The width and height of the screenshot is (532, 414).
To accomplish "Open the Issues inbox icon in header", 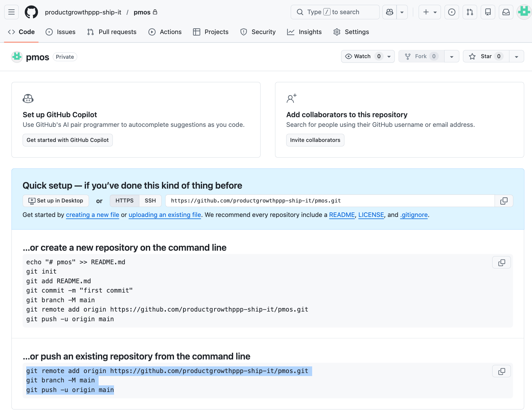I will (x=452, y=12).
